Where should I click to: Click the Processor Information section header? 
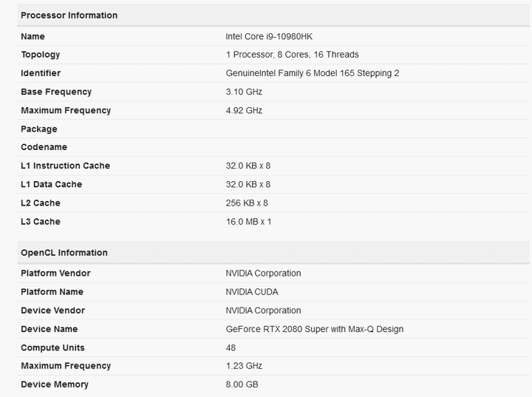click(69, 16)
